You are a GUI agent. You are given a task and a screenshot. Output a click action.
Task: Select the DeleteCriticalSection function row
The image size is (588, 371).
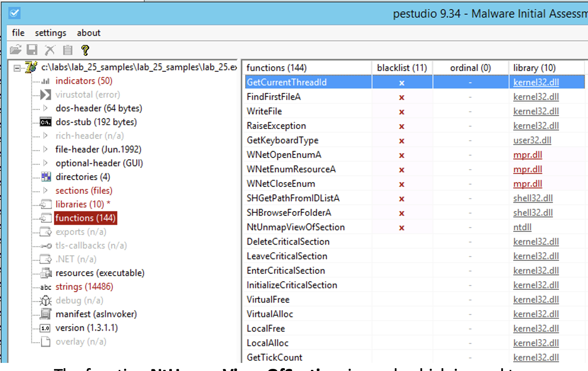pyautogui.click(x=415, y=242)
